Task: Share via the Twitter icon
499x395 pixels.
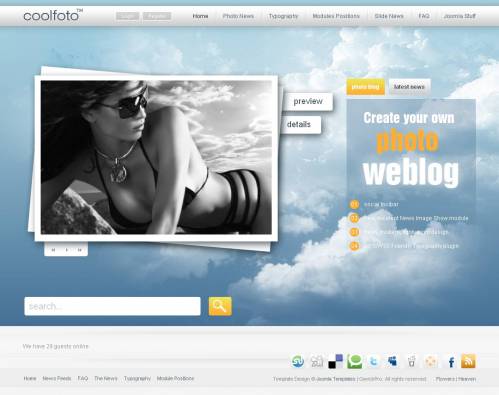Action: 374,361
